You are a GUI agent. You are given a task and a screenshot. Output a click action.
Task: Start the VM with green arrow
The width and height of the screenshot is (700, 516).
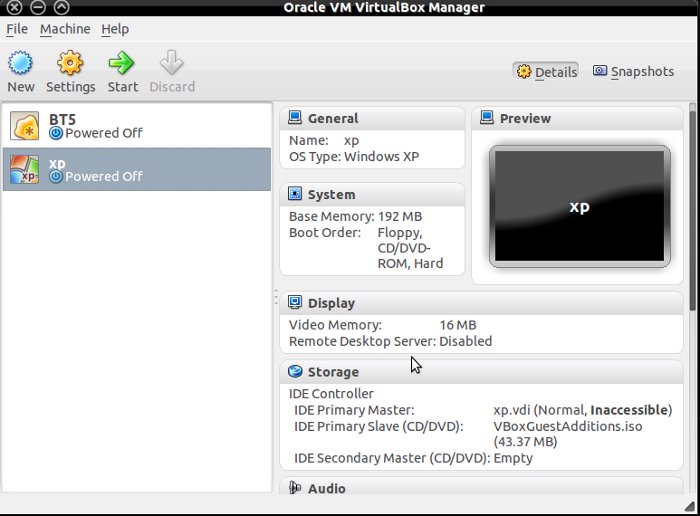(x=121, y=62)
